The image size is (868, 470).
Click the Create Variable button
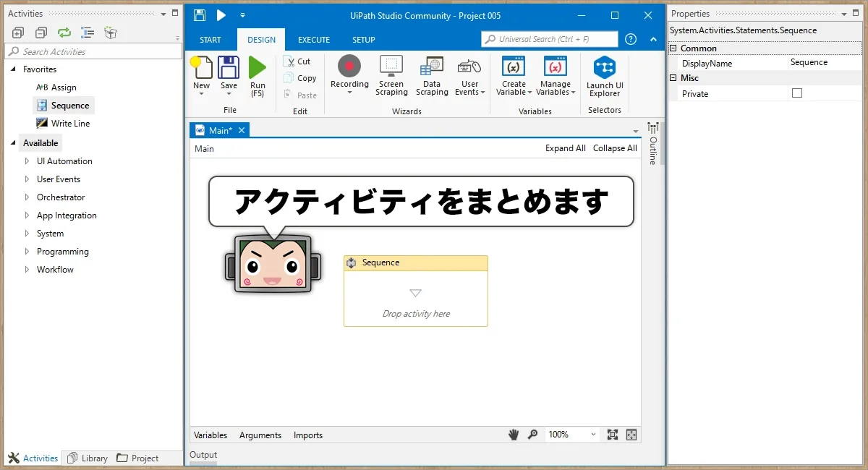(x=514, y=75)
